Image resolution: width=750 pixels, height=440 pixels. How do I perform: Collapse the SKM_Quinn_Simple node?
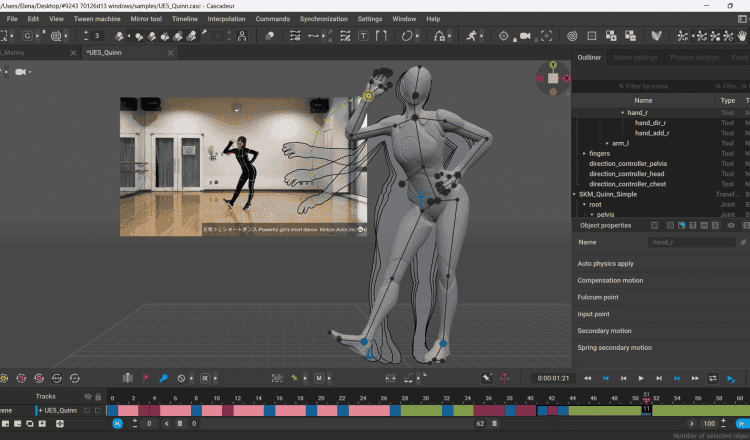574,194
